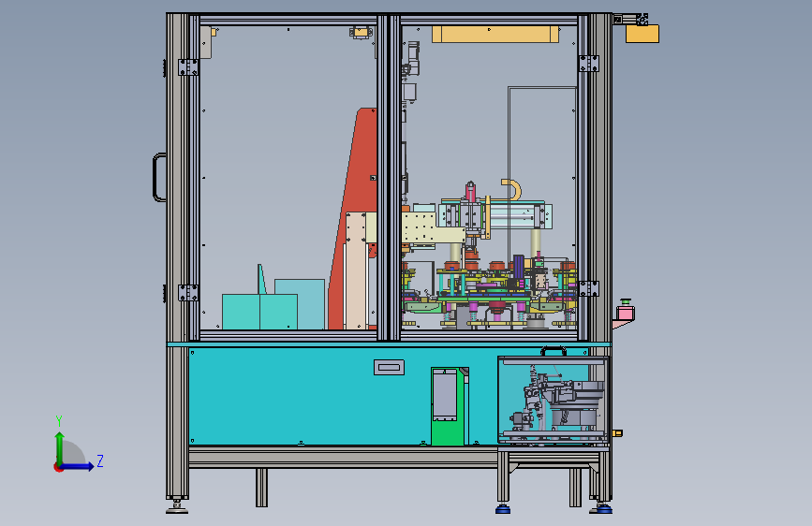Image resolution: width=812 pixels, height=526 pixels.
Task: Select the upper-left door hinge
Action: click(188, 67)
